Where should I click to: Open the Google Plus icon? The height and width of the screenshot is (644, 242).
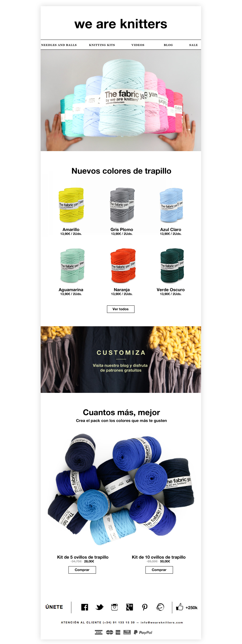129,607
